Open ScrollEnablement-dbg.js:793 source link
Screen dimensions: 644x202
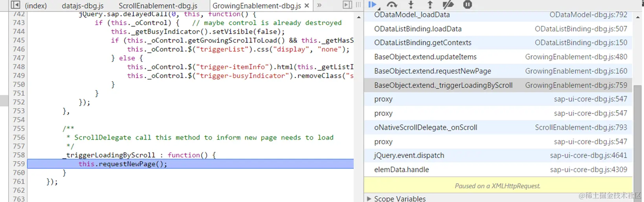[x=581, y=127]
